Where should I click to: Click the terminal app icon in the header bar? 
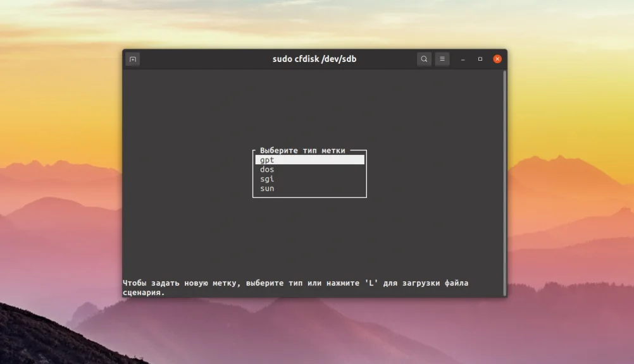pos(132,59)
